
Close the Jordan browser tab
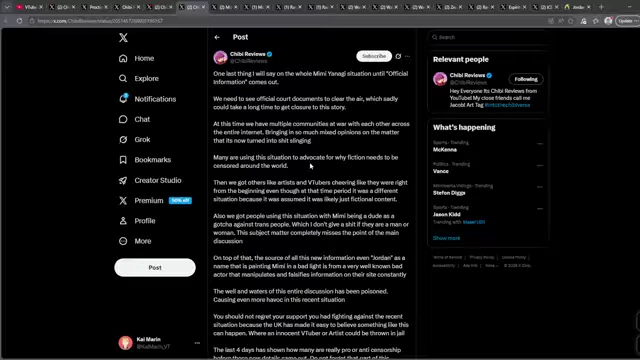coord(589,7)
